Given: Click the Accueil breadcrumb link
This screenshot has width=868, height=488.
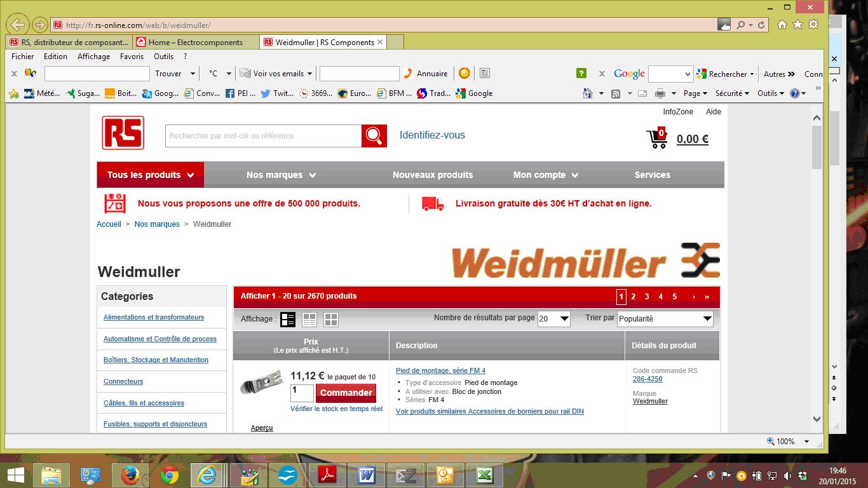Looking at the screenshot, I should pos(109,224).
